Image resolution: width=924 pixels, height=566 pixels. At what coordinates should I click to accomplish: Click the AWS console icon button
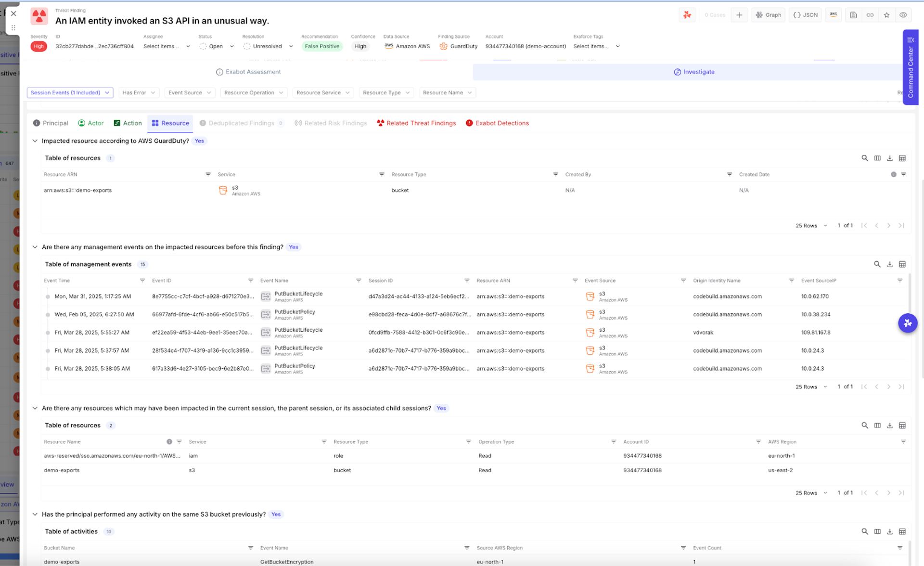(x=834, y=15)
